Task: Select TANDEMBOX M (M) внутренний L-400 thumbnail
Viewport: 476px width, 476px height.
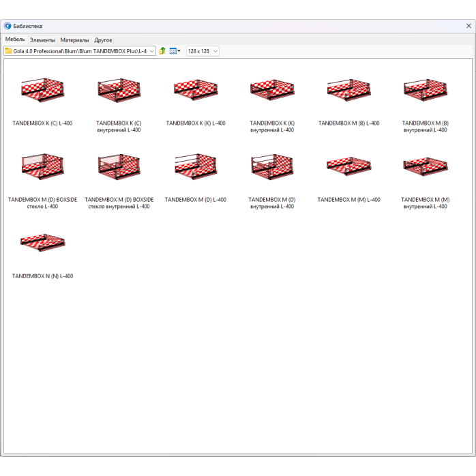Action: coord(426,166)
